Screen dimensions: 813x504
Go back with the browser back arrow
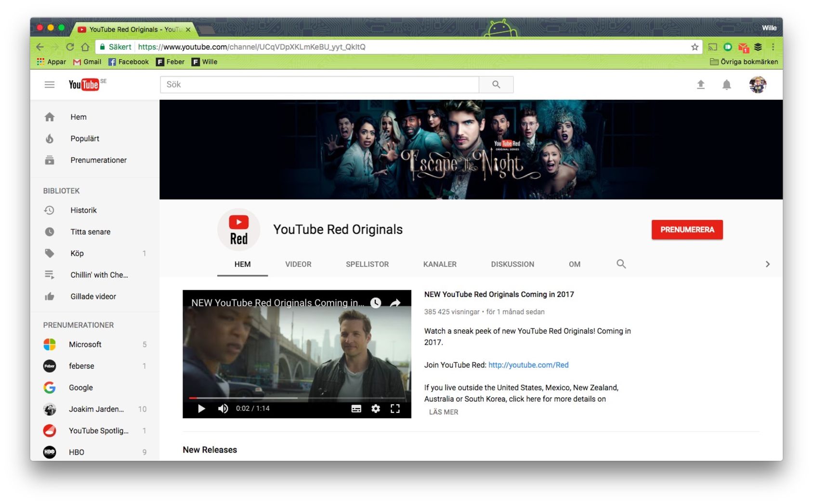point(40,47)
